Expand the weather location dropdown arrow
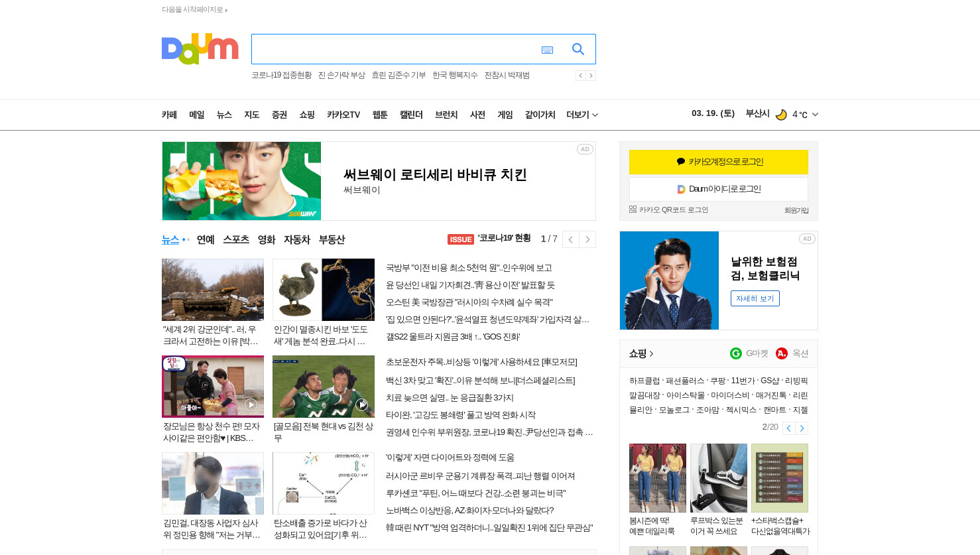Image resolution: width=980 pixels, height=555 pixels. tap(815, 115)
